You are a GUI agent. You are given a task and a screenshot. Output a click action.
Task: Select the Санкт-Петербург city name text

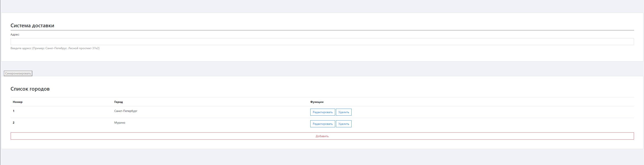pos(126,111)
